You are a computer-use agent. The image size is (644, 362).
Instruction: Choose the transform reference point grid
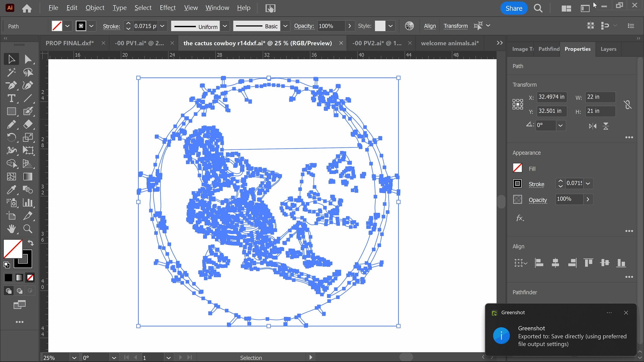pyautogui.click(x=518, y=104)
